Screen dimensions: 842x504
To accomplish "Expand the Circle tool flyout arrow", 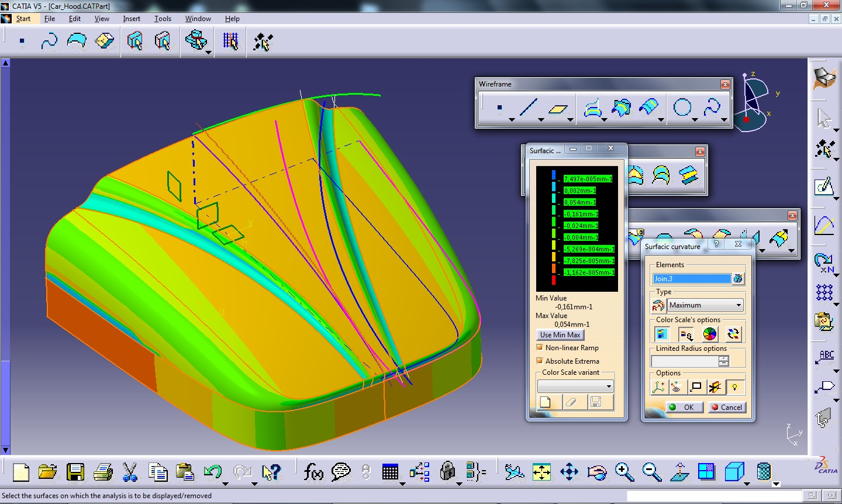I will [695, 120].
